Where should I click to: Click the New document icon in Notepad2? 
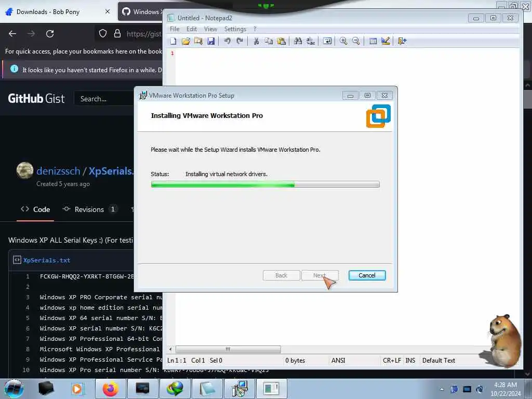pyautogui.click(x=174, y=42)
